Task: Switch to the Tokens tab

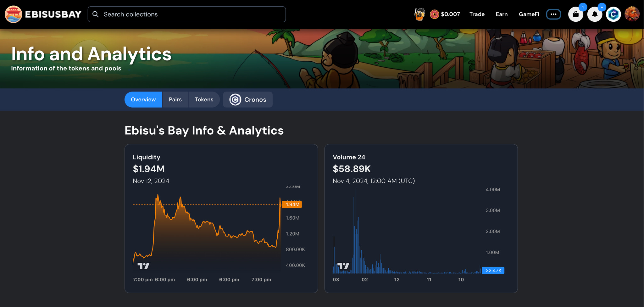Action: point(204,99)
